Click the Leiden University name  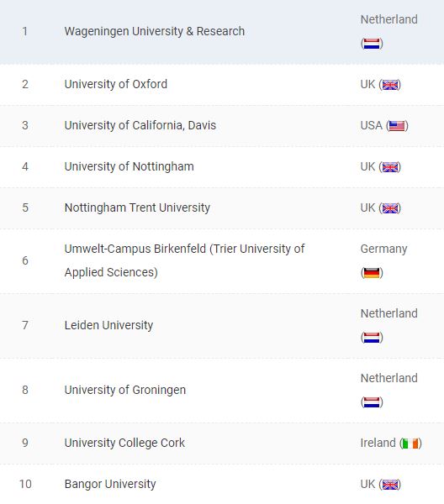pyautogui.click(x=108, y=325)
